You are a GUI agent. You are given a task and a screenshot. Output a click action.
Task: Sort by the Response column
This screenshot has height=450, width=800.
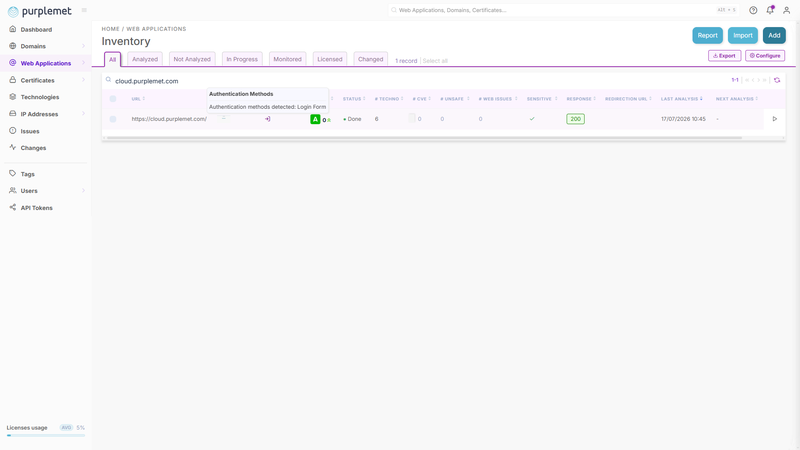(x=581, y=99)
